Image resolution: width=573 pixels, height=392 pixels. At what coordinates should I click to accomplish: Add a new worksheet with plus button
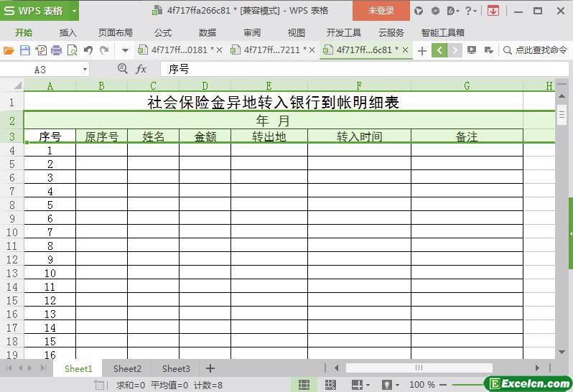click(x=210, y=368)
